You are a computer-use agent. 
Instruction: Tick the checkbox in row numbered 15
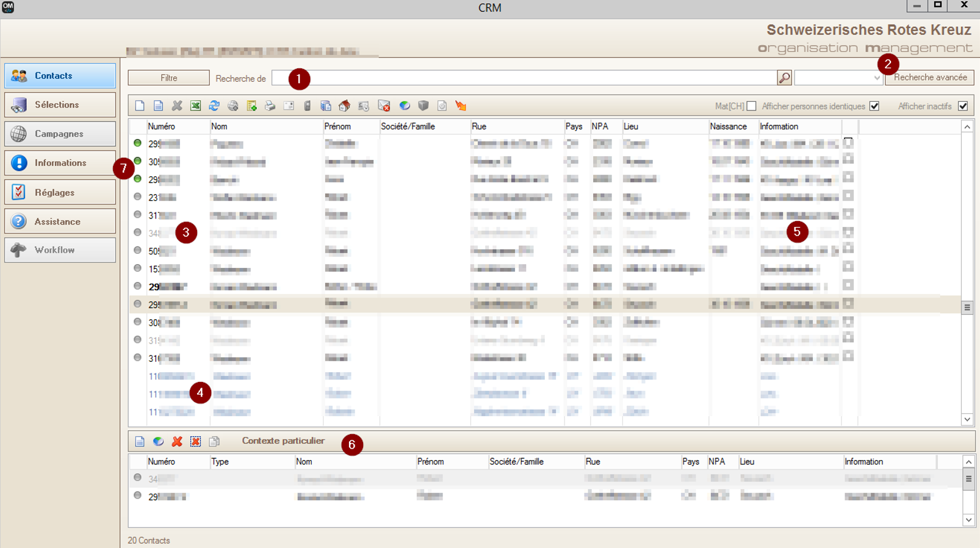coord(848,267)
